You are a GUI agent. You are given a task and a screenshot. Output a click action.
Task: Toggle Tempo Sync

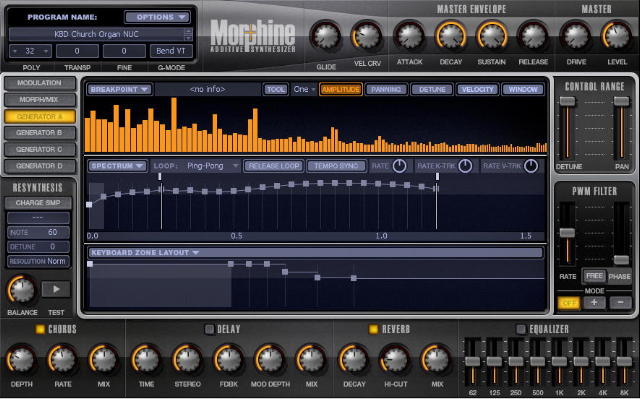(x=336, y=166)
